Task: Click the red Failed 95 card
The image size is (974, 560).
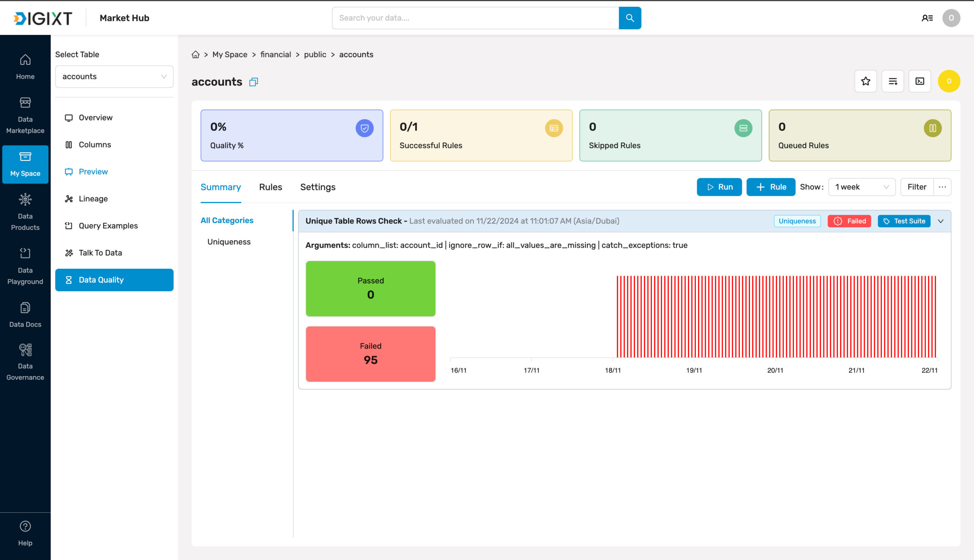Action: [x=370, y=354]
